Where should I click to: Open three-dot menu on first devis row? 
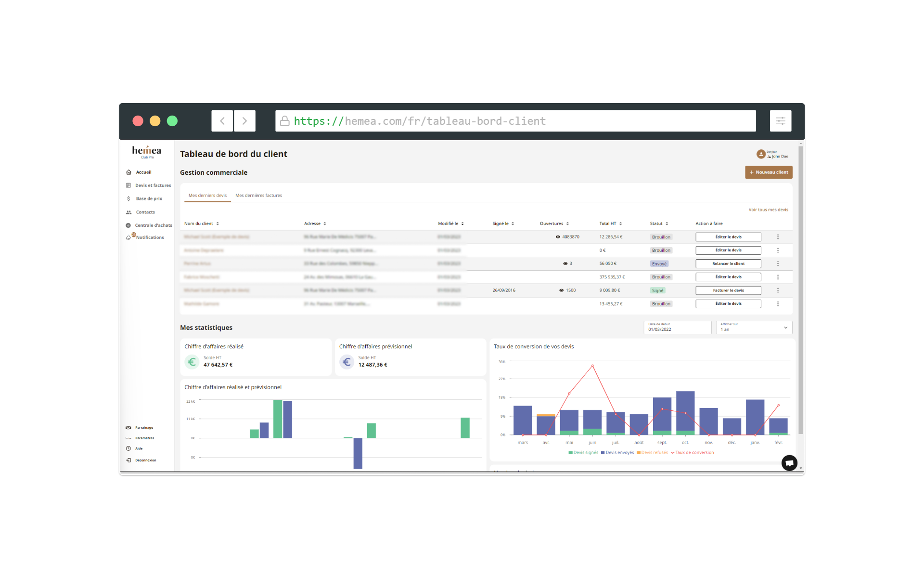(x=778, y=237)
